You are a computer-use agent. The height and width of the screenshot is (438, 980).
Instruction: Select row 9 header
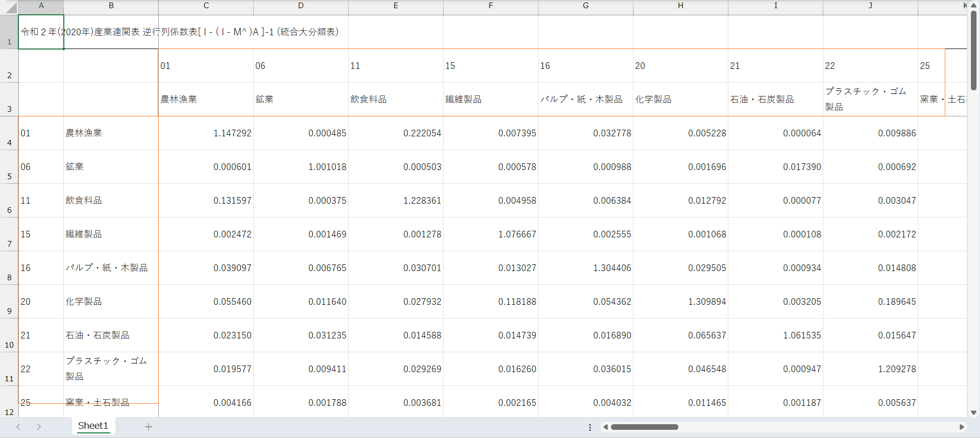(x=9, y=302)
